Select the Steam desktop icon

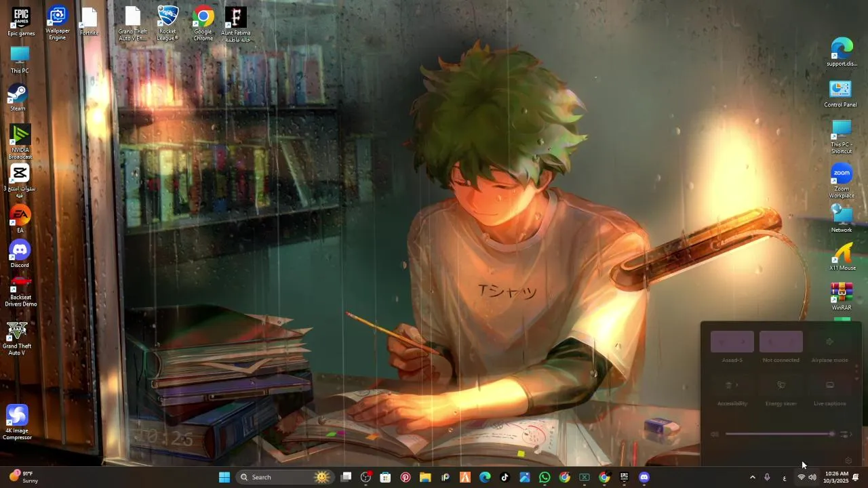pyautogui.click(x=18, y=98)
